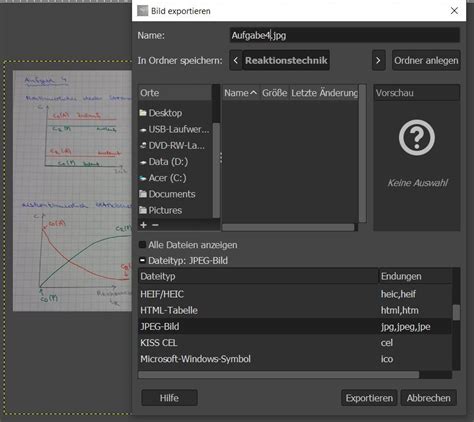The image size is (474, 422).
Task: Click the scanned notes image in GIMP canvas
Action: [x=72, y=191]
